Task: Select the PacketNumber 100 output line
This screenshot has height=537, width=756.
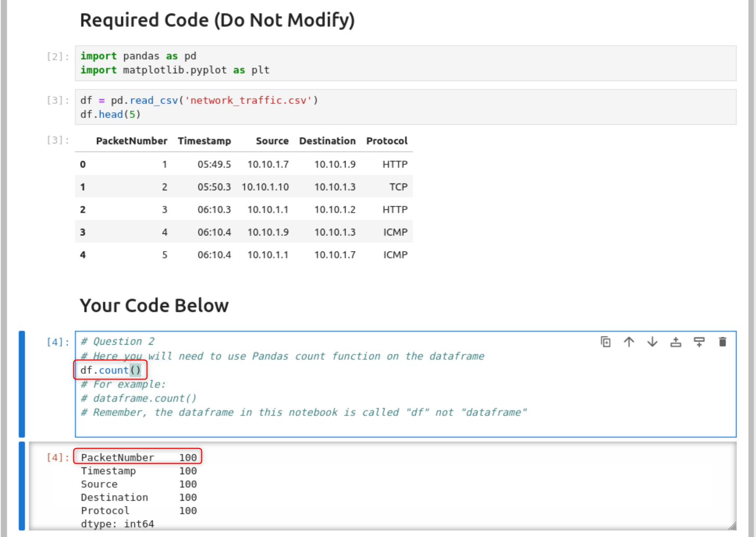Action: (x=138, y=457)
